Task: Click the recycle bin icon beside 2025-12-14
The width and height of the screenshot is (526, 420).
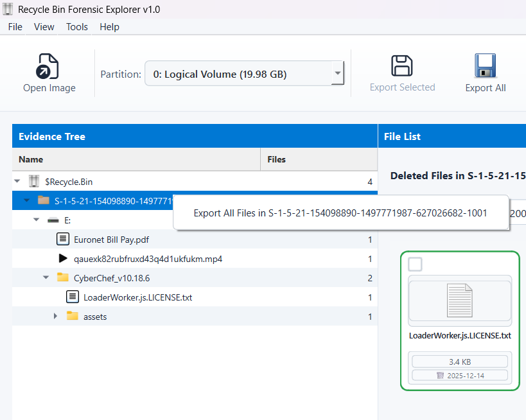Action: click(440, 376)
